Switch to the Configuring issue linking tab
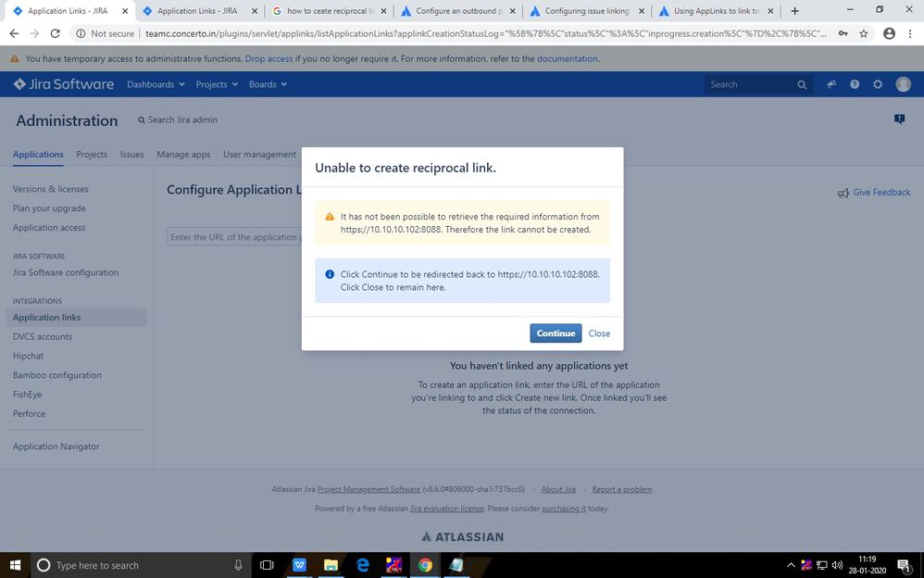 coord(586,10)
